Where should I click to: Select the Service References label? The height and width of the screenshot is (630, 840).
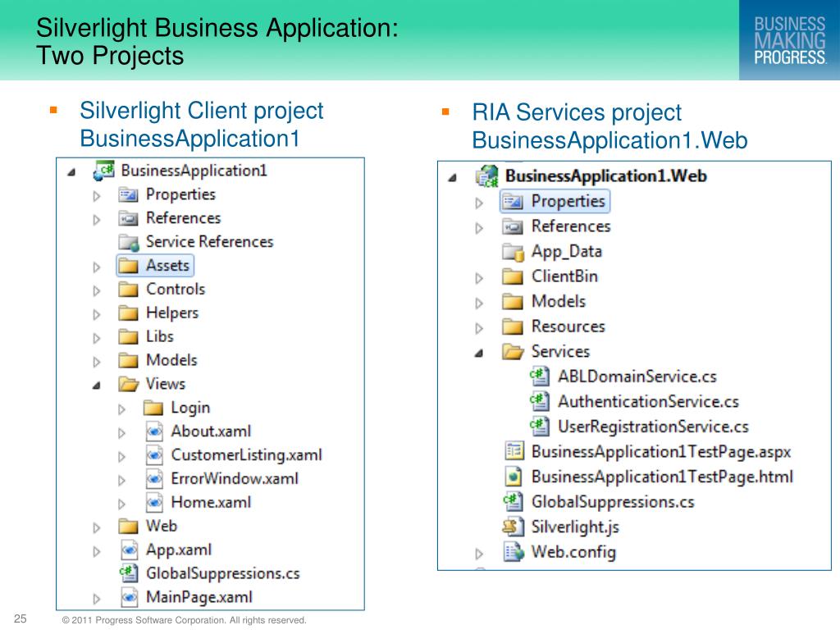[x=209, y=242]
